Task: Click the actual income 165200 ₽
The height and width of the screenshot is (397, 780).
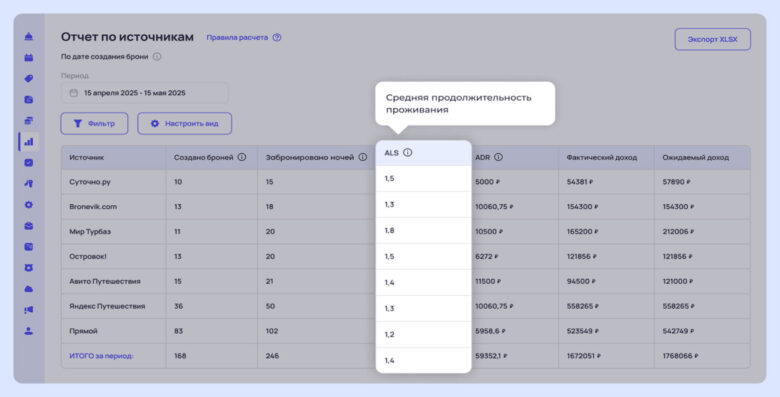Action: tap(582, 232)
